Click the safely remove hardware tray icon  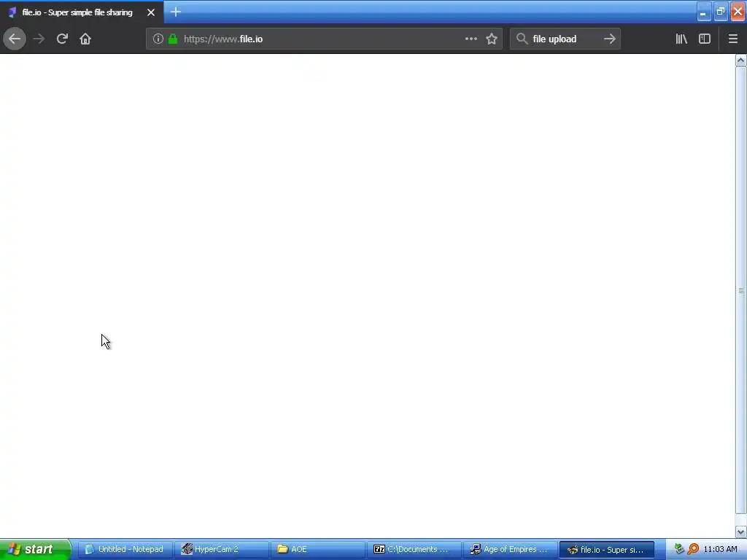click(679, 549)
